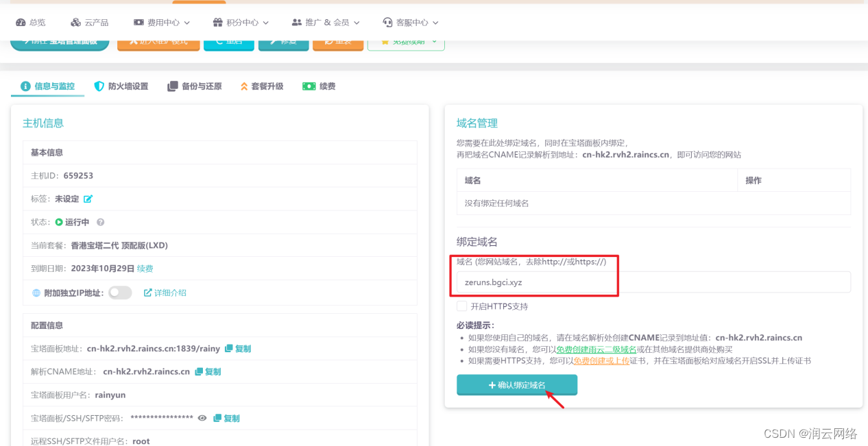This screenshot has width=868, height=446.
Task: Reveal the password with the eye icon
Action: [202, 418]
